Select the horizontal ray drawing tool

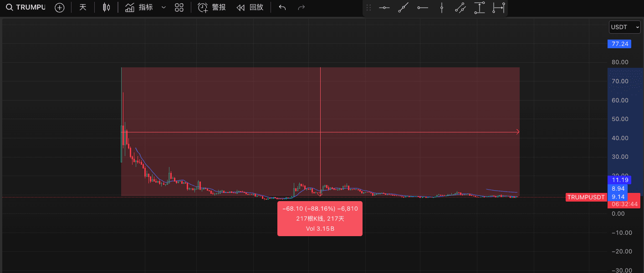click(423, 8)
